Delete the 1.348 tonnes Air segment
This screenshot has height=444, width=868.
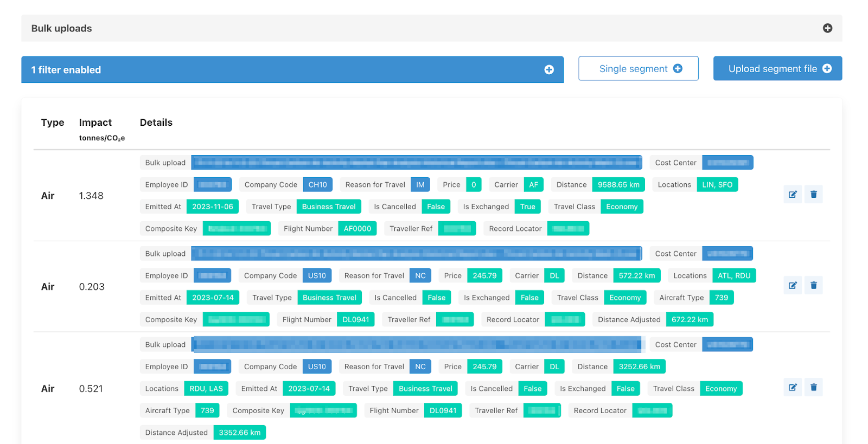813,195
